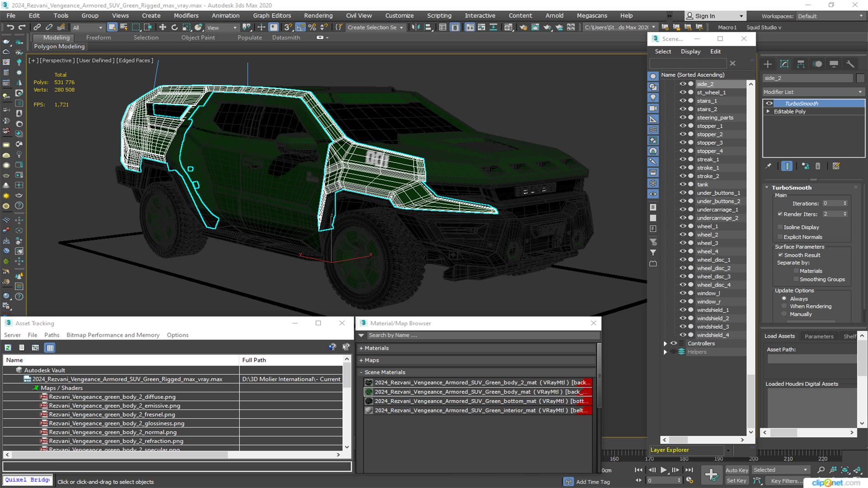This screenshot has height=488, width=868.
Task: Activate the Select Object tool
Action: point(112,27)
